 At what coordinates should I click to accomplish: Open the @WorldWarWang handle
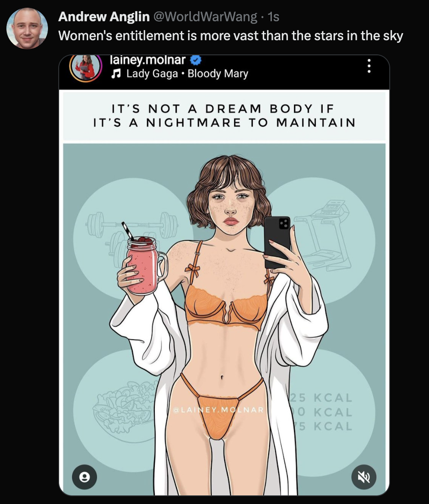point(205,17)
